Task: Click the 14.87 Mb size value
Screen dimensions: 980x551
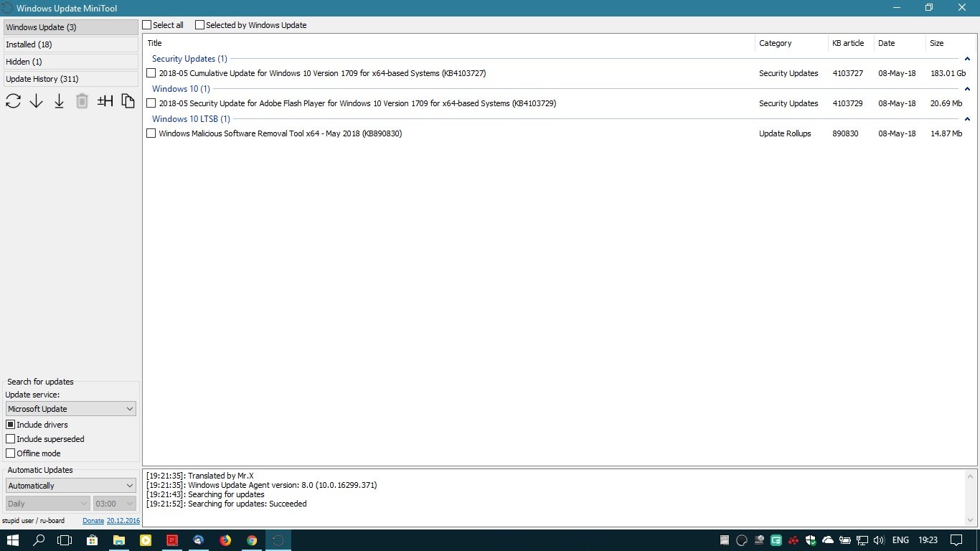Action: coord(946,133)
